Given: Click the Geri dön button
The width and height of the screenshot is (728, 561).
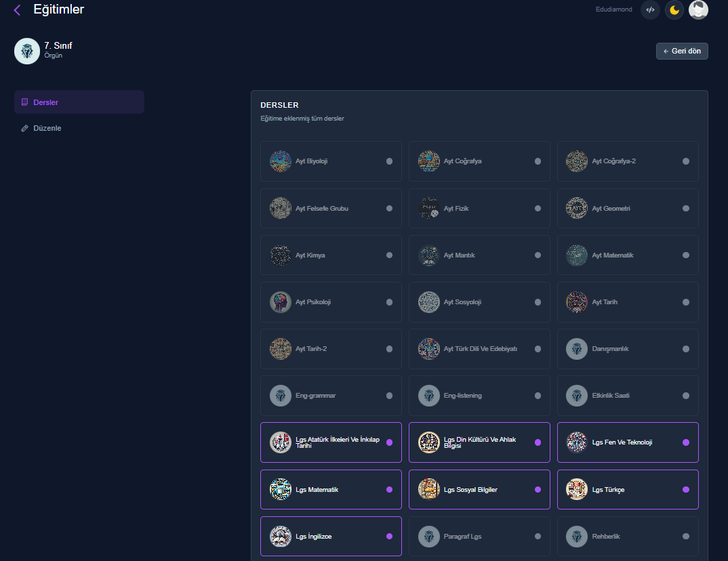Looking at the screenshot, I should point(682,51).
